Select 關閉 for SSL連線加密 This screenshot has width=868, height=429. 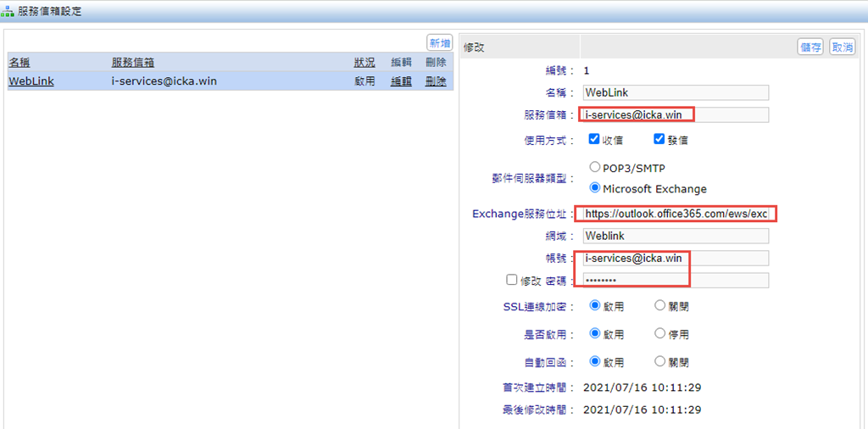click(x=659, y=305)
